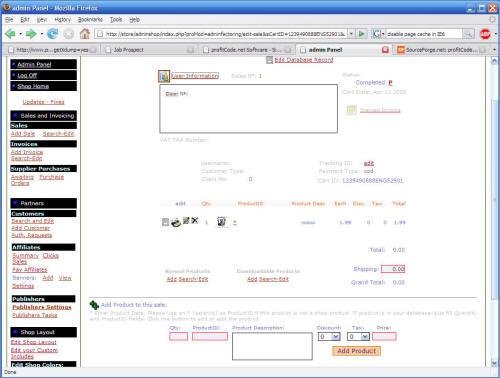Click the printer-like icon in product row
Image resolution: width=500 pixels, height=378 pixels.
176,222
